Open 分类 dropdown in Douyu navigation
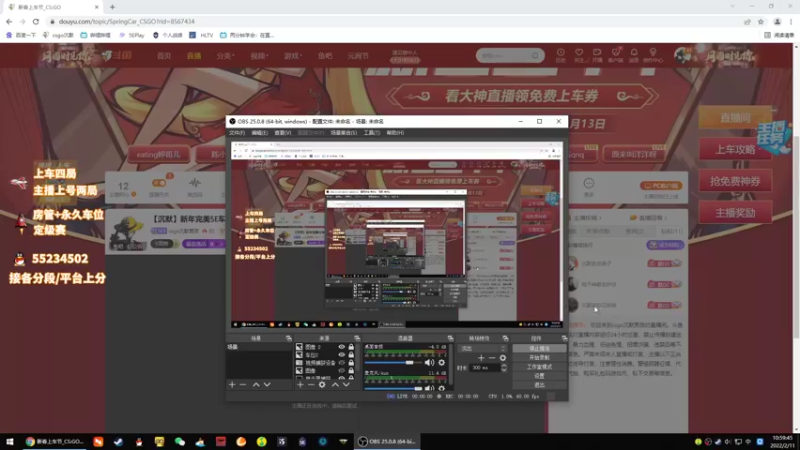The image size is (800, 450). click(x=225, y=56)
